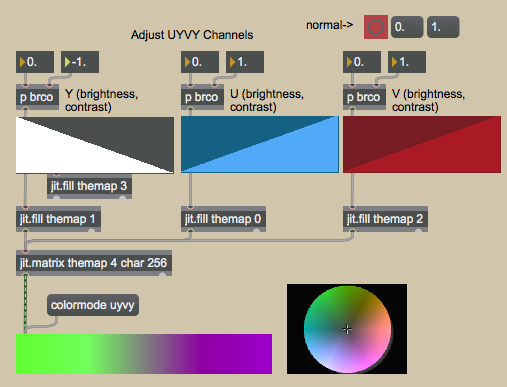
Task: Click the crosshair in the color wheel
Action: (347, 329)
